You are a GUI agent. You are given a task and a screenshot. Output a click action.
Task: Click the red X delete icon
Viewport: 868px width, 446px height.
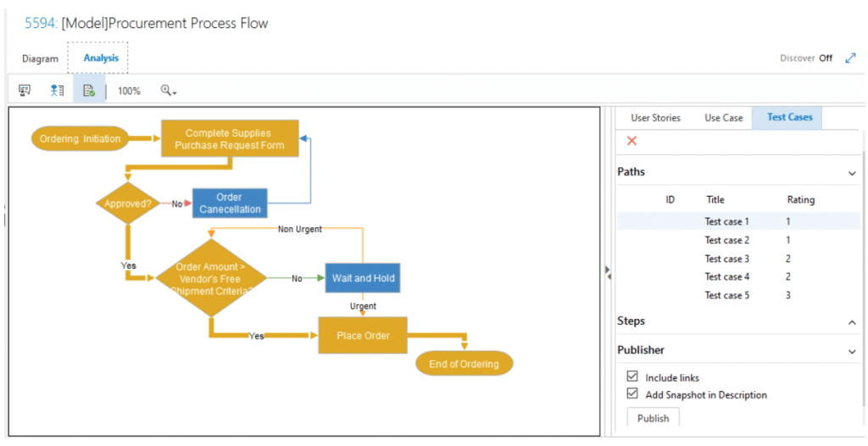632,141
